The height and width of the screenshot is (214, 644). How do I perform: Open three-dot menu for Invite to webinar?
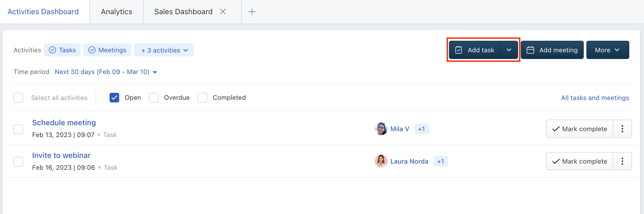[622, 161]
